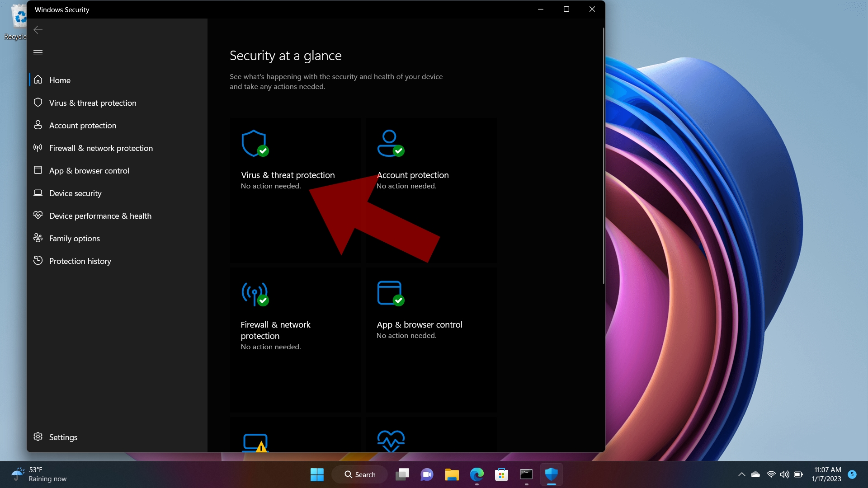Open the Windows Security Settings page
Viewport: 868px width, 488px height.
pos(62,437)
